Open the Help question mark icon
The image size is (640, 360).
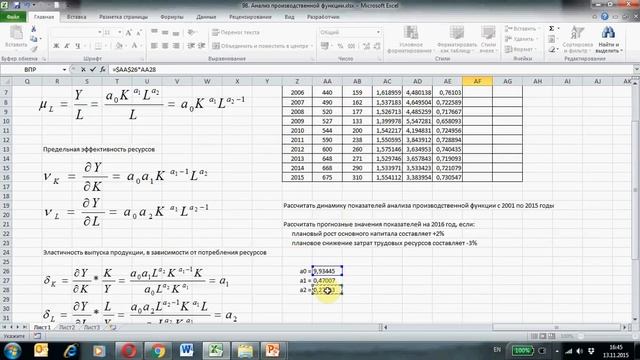tap(604, 17)
